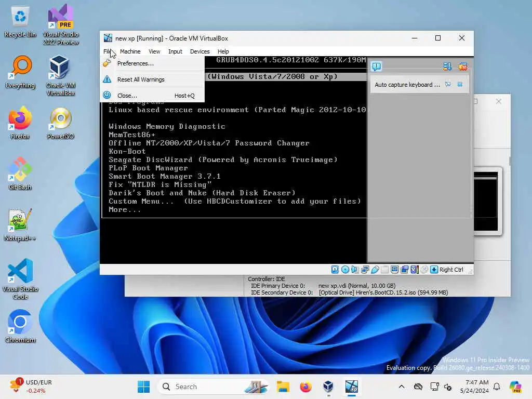Viewport: 532px width, 399px height.
Task: Select Offline NT/2000/XP Password Changer entry
Action: [209, 143]
